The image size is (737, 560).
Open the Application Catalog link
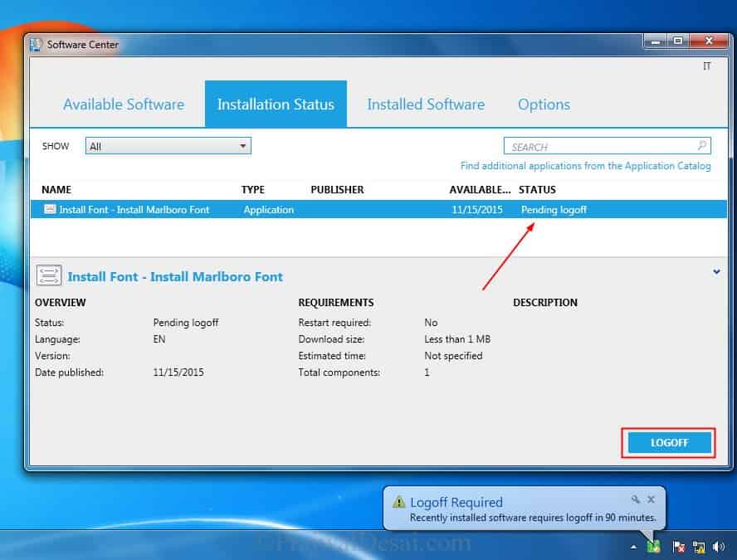(585, 166)
